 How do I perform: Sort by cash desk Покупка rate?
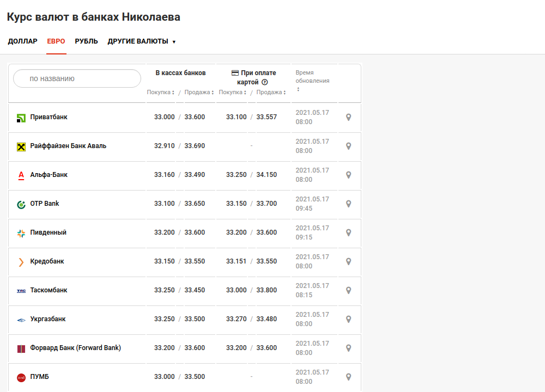tap(160, 93)
